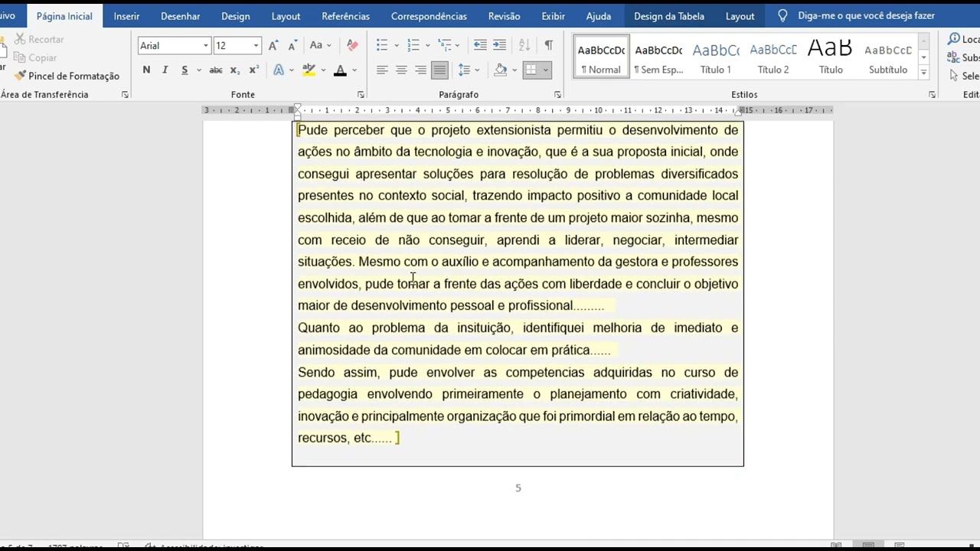Apply the Sem Espaçamento style
The height and width of the screenshot is (551, 980).
coord(658,57)
